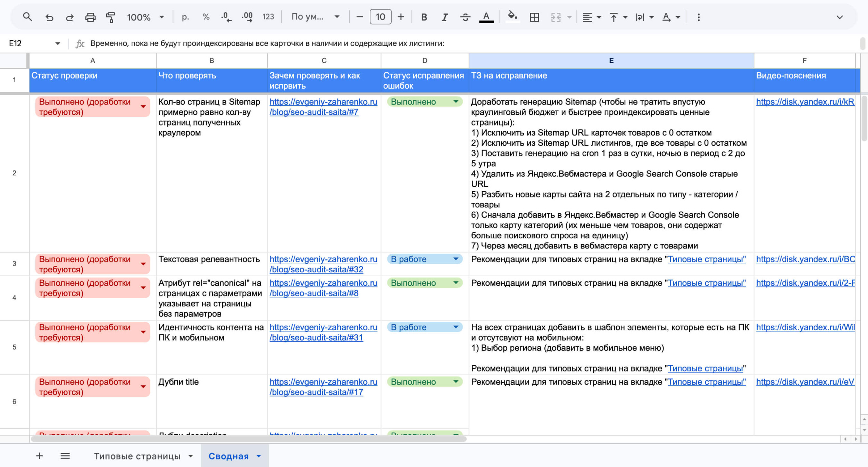
Task: Open row 5 'В работе' status dropdown
Action: pos(456,327)
